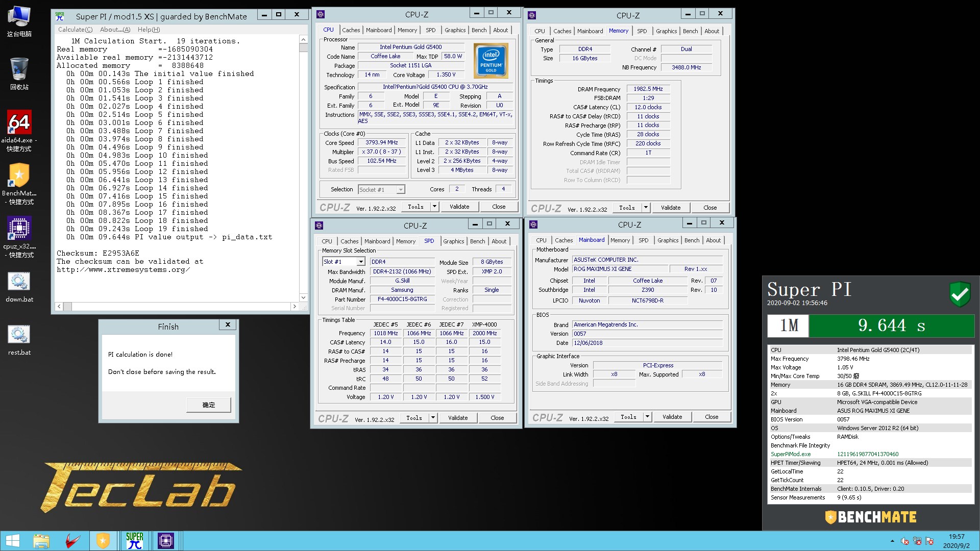This screenshot has height=551, width=980.
Task: Click the CPU-Z title icon in the SPD tab window
Action: [319, 226]
